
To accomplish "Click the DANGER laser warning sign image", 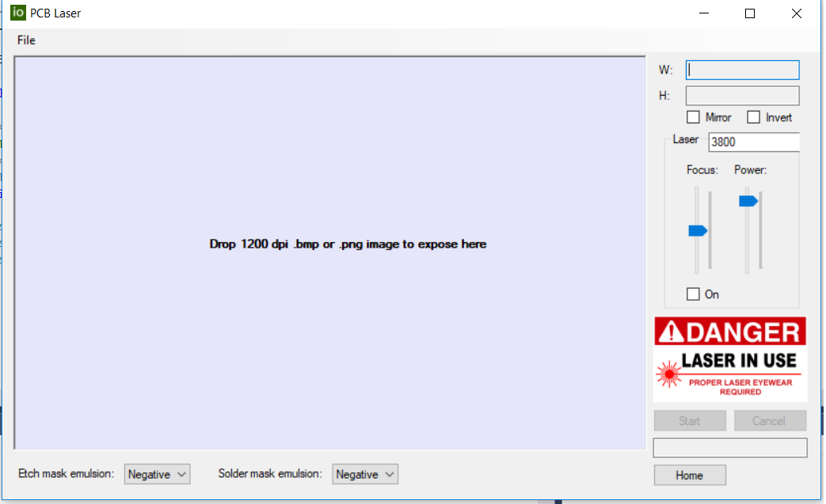I will [729, 359].
